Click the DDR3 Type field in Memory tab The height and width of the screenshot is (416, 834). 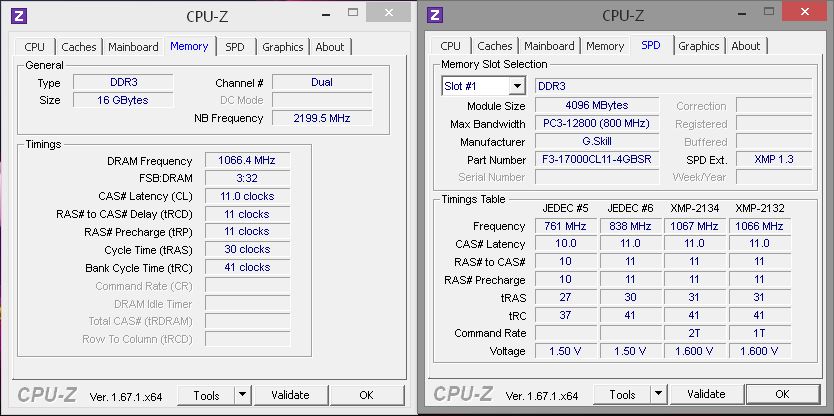click(x=123, y=82)
